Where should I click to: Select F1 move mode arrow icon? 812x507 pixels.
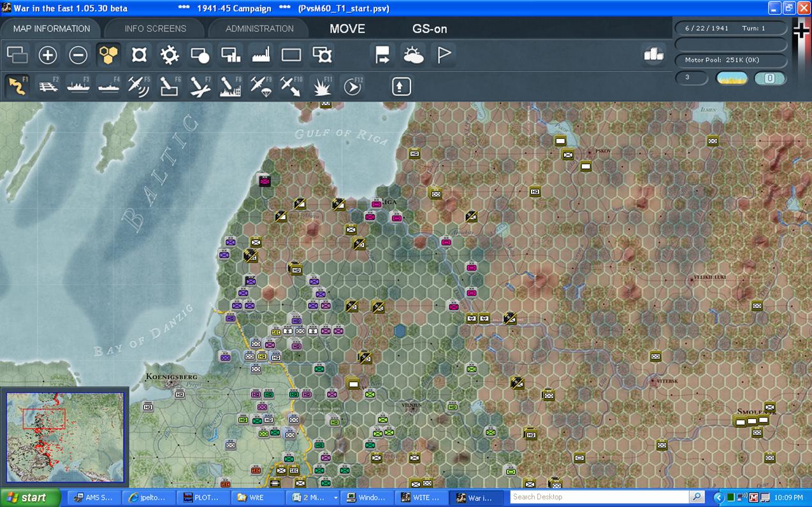(17, 86)
